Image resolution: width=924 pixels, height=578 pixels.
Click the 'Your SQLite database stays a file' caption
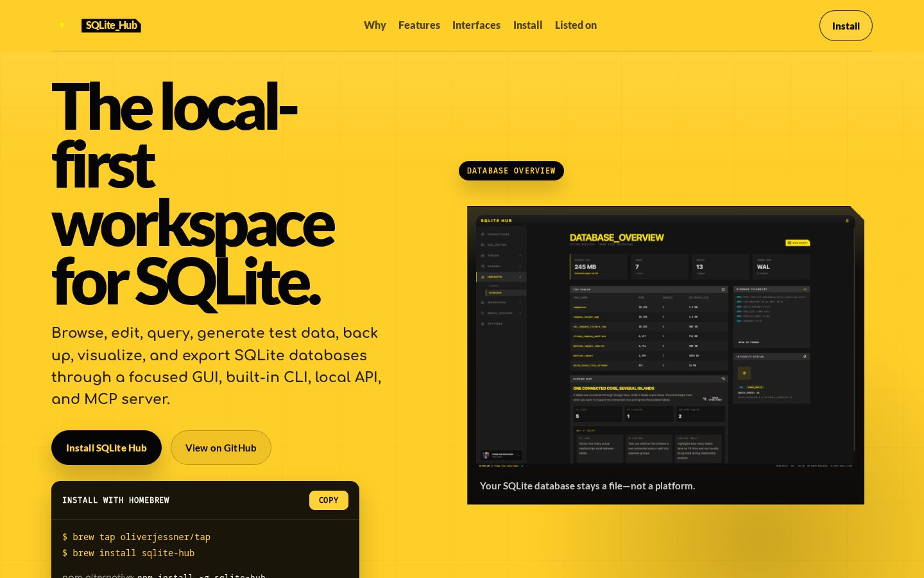click(x=587, y=486)
